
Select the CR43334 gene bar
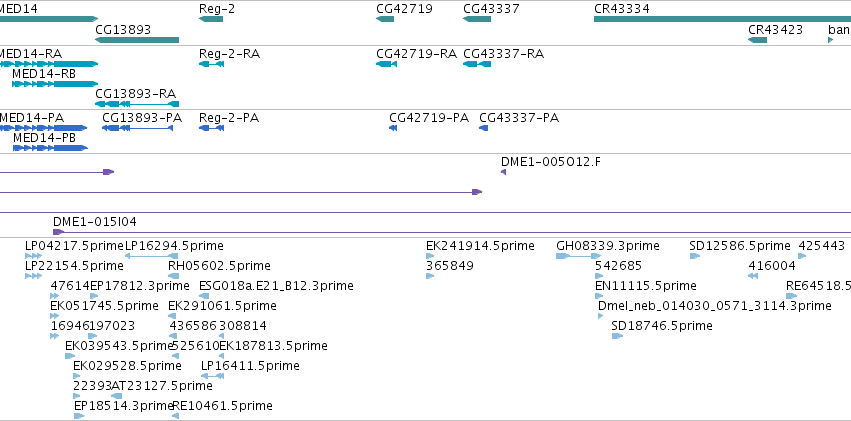pyautogui.click(x=722, y=19)
